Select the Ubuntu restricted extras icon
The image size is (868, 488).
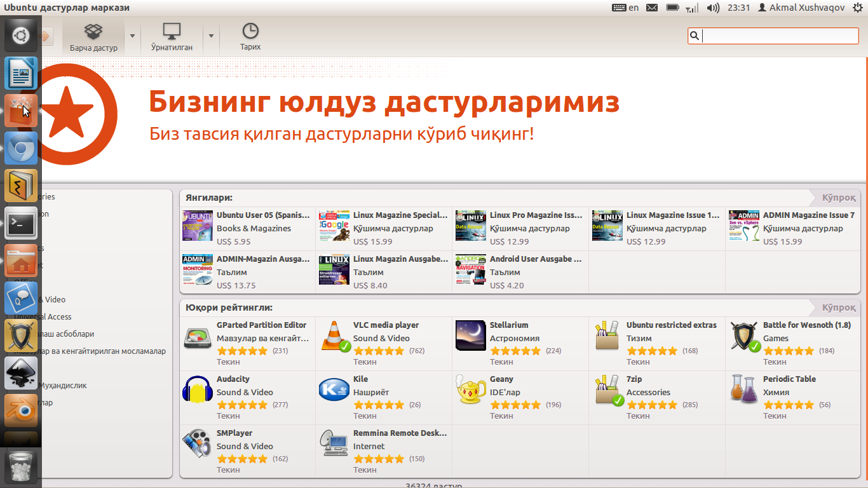607,336
